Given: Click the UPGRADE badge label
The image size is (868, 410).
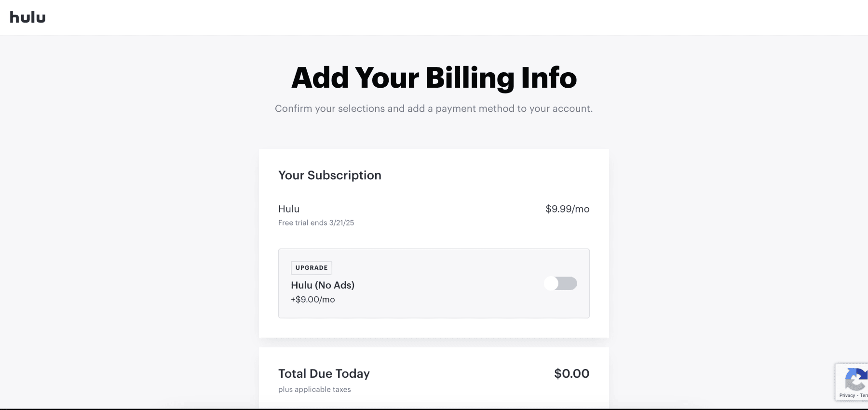Looking at the screenshot, I should (x=312, y=267).
